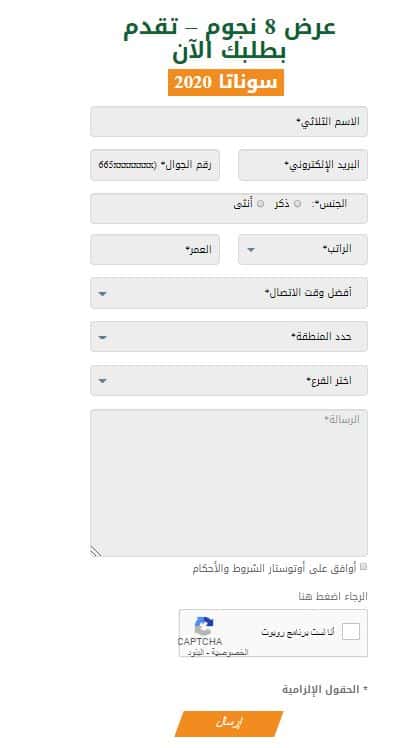Open the salary (الراتب) dropdown
Image resolution: width=396 pixels, height=748 pixels.
point(303,249)
